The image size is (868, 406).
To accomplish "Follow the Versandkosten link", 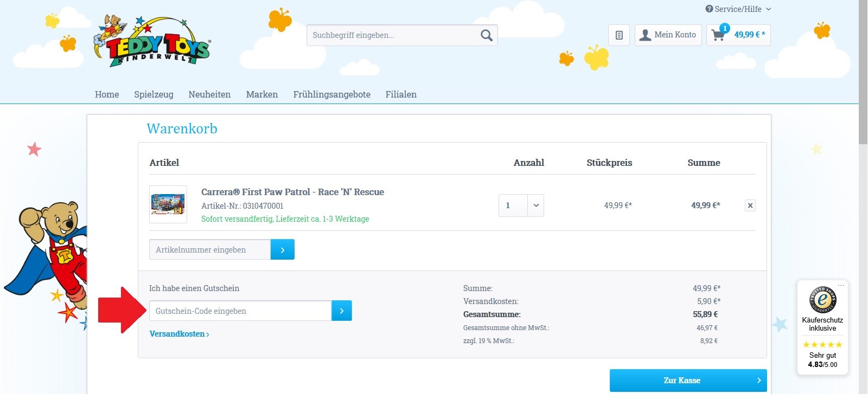I will pos(179,334).
